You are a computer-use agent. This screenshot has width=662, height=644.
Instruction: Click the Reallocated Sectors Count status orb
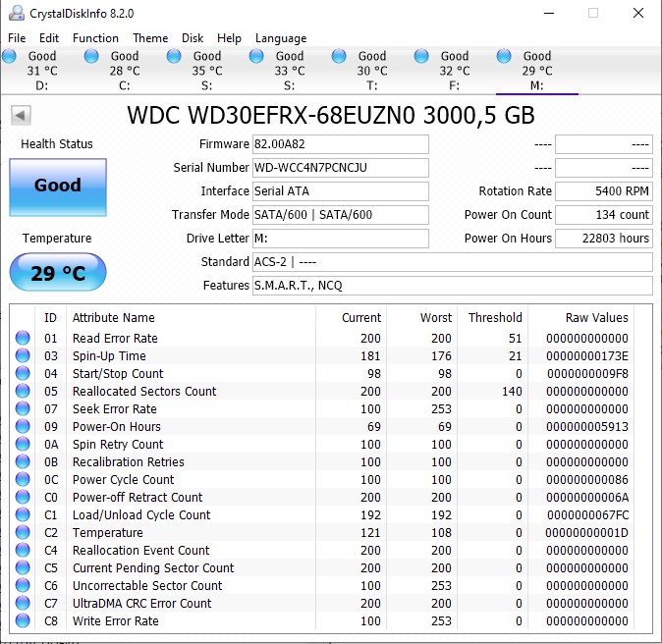click(23, 392)
